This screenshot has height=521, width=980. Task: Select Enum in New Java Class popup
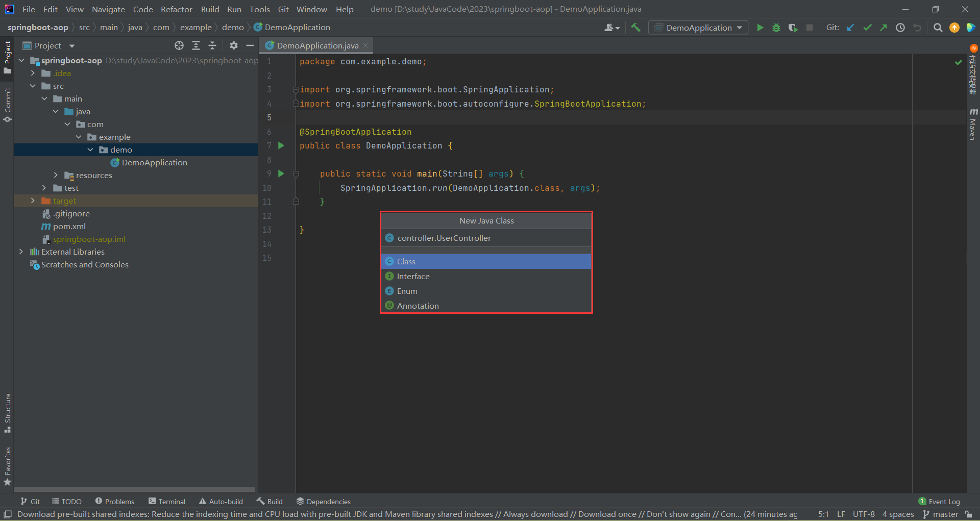pyautogui.click(x=486, y=291)
